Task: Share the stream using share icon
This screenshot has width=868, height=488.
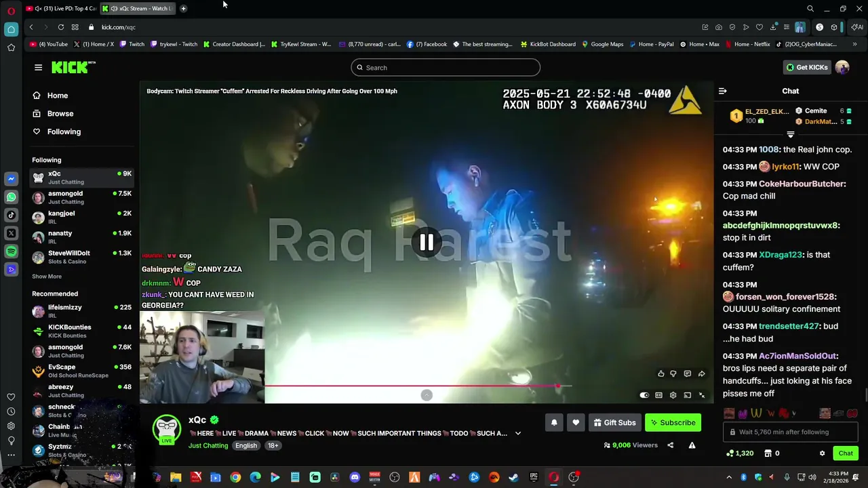Action: click(671, 445)
